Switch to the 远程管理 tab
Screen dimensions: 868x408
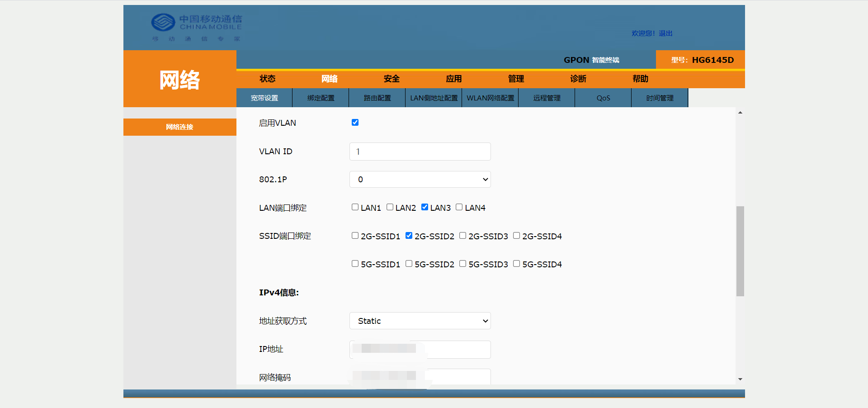(547, 98)
